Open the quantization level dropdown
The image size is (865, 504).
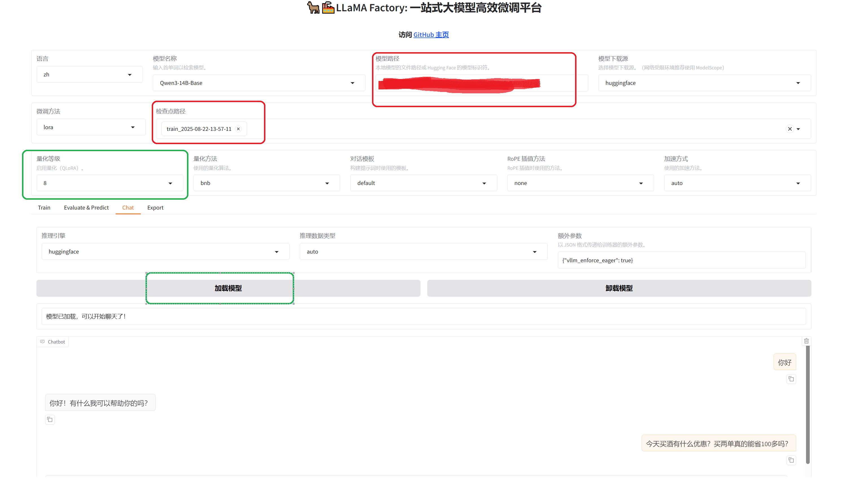click(110, 183)
